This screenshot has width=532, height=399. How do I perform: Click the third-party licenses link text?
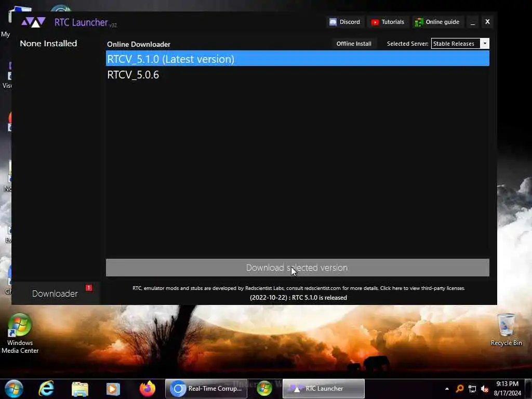point(422,288)
